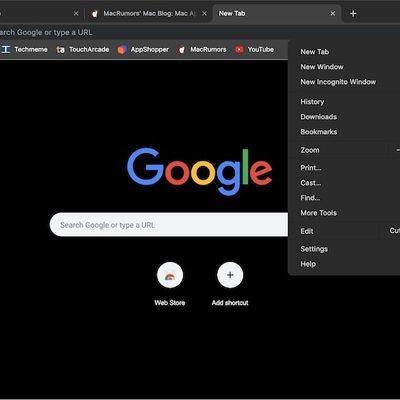
Task: Switch to MacRumors' Mac Blog tab
Action: [x=150, y=13]
